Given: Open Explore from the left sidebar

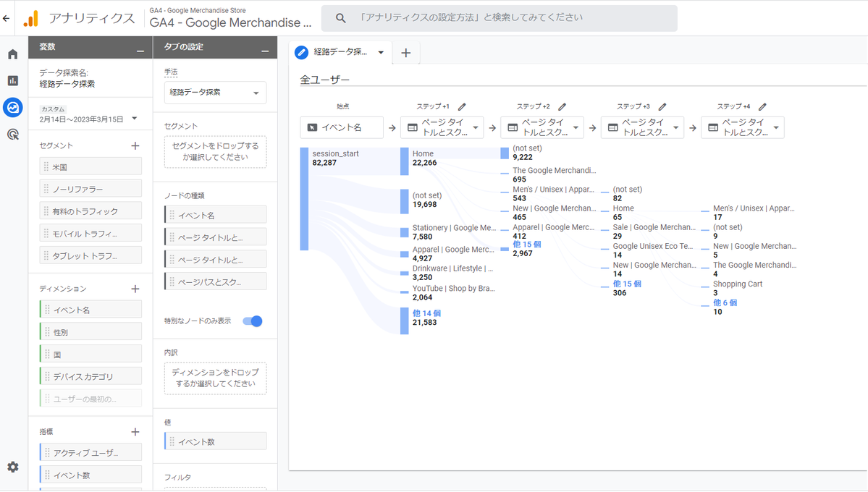Looking at the screenshot, I should point(13,107).
